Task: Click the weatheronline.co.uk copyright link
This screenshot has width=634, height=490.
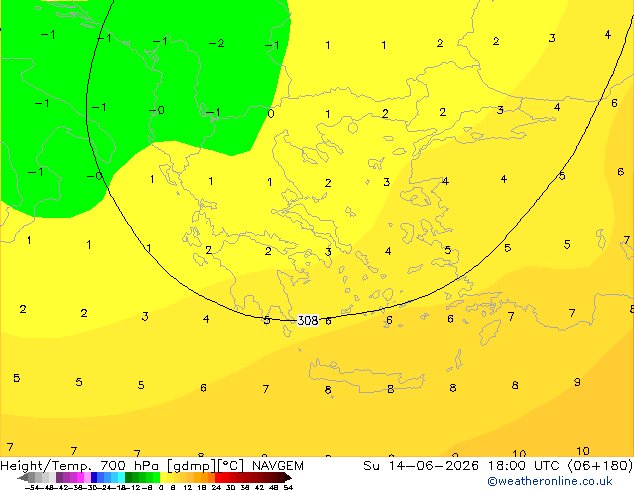Action: click(x=550, y=481)
